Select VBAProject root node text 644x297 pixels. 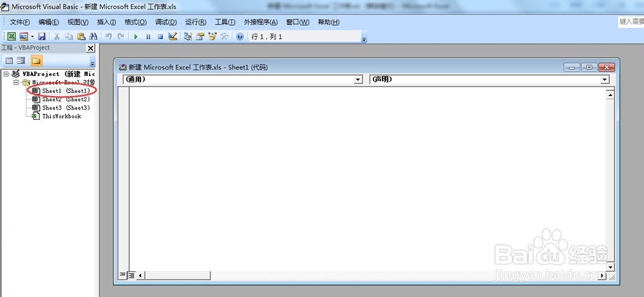(x=59, y=74)
